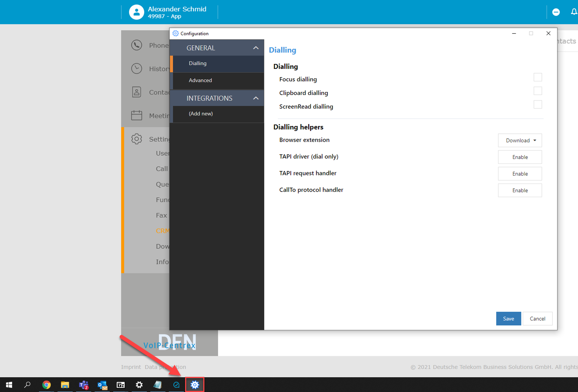The width and height of the screenshot is (578, 392).
Task: Enable TAPI driver (dial only)
Action: point(520,157)
